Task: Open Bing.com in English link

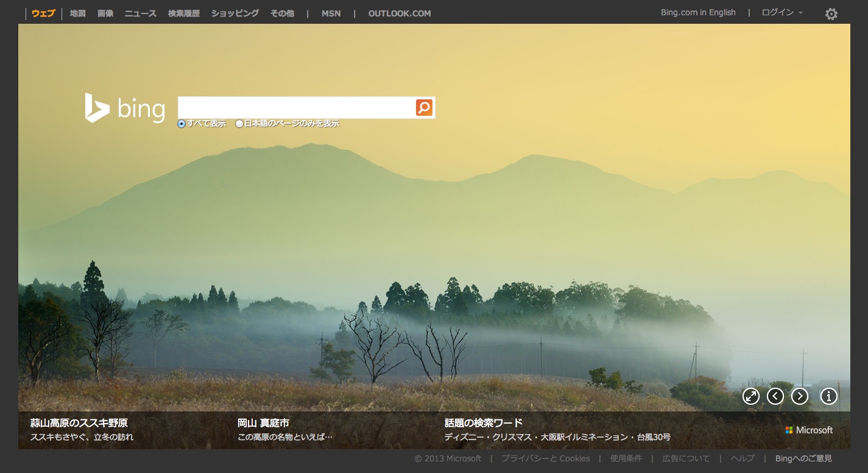Action: pos(698,13)
